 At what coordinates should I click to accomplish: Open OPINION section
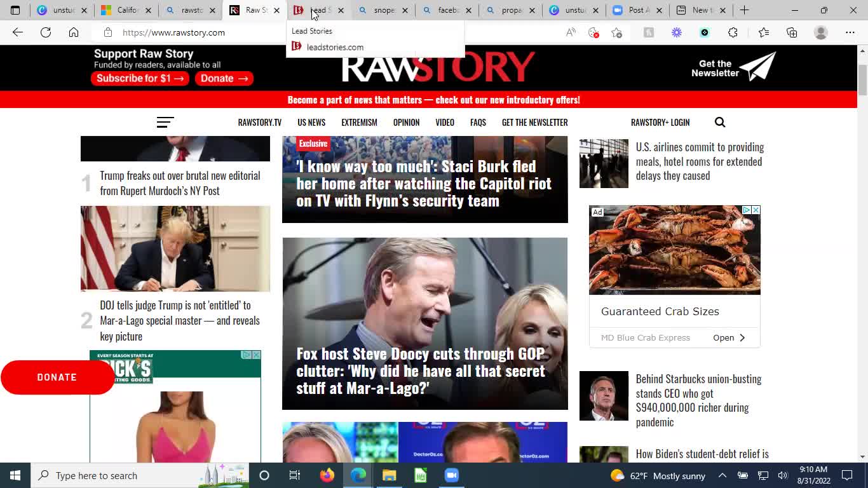click(406, 122)
